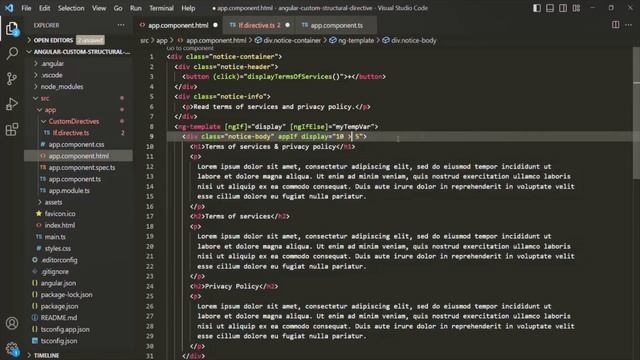Open the Extensions view
The image size is (640, 360).
pyautogui.click(x=12, y=129)
